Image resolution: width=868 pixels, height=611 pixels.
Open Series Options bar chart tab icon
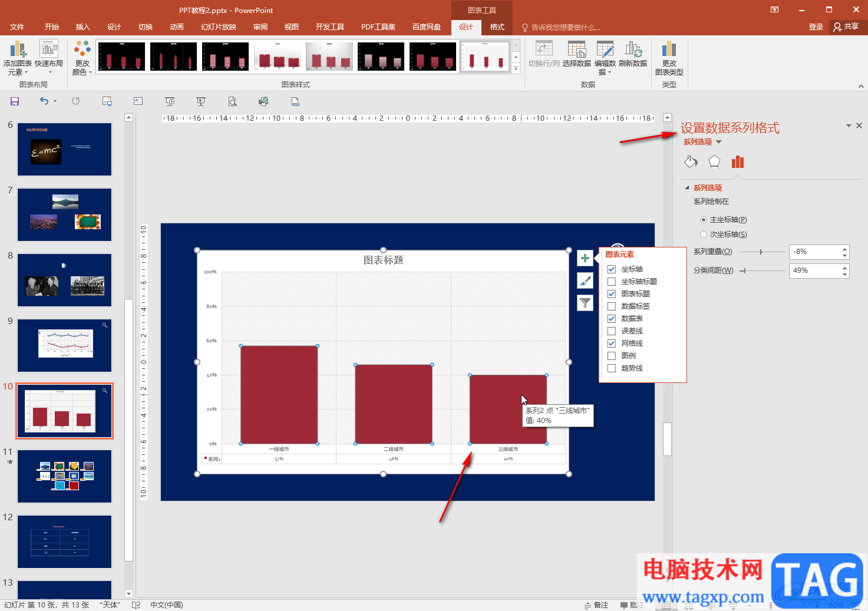tap(738, 161)
